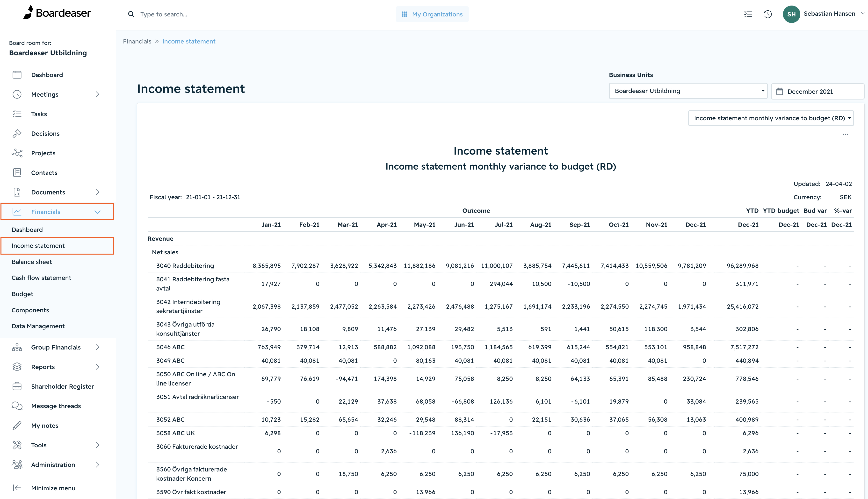
Task: Expand the Reports submenu chevron
Action: (97, 367)
